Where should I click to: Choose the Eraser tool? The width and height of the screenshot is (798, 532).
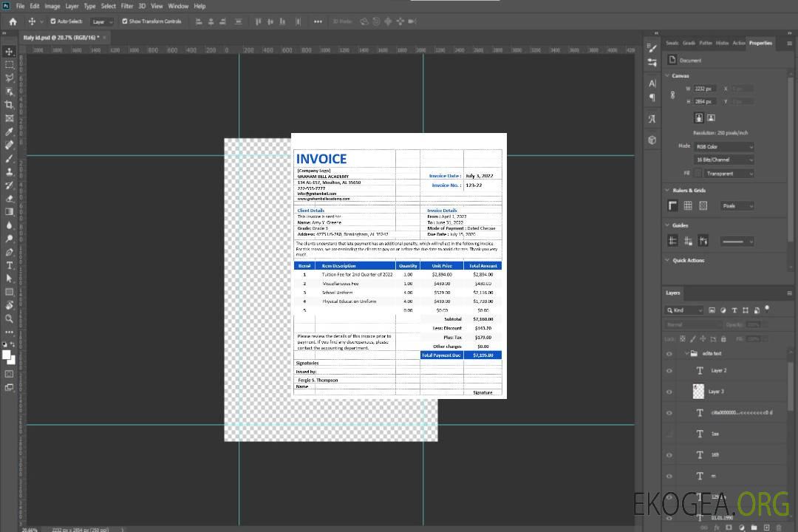10,198
